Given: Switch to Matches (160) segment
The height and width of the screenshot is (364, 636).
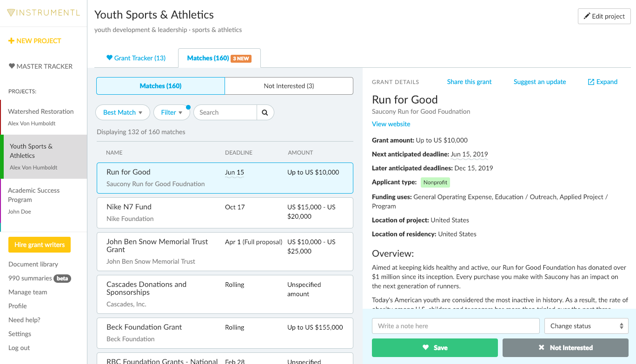Looking at the screenshot, I should (160, 86).
